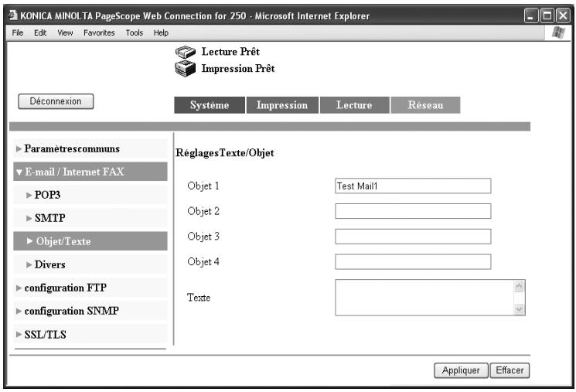Click the Effacer button
Viewport: 576px width, 392px height.
click(x=510, y=370)
